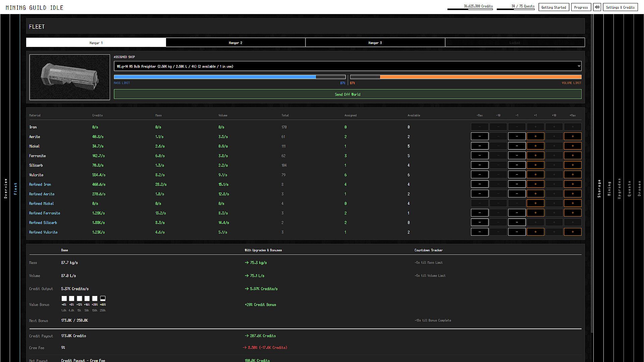Click the Refined Silicarb material name

coord(43,223)
